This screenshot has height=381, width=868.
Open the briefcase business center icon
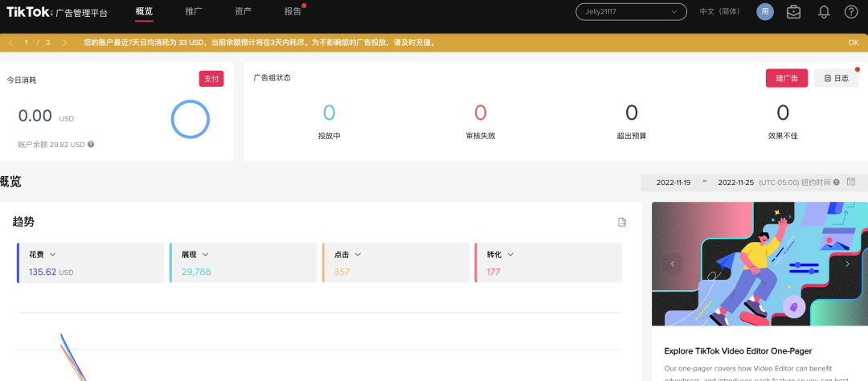click(794, 11)
